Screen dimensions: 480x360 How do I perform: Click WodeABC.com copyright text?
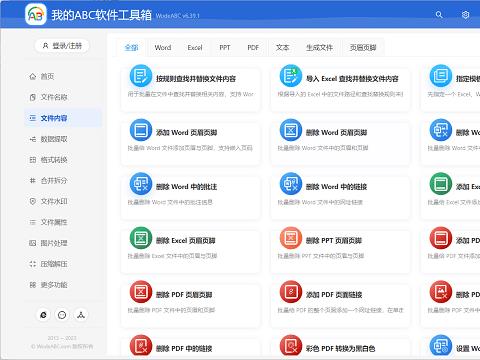[62, 347]
